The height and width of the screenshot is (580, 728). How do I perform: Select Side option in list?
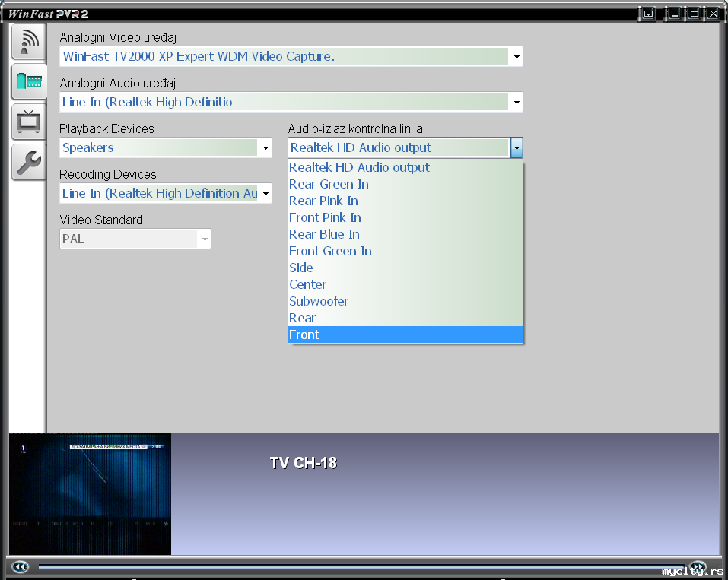[x=405, y=268]
